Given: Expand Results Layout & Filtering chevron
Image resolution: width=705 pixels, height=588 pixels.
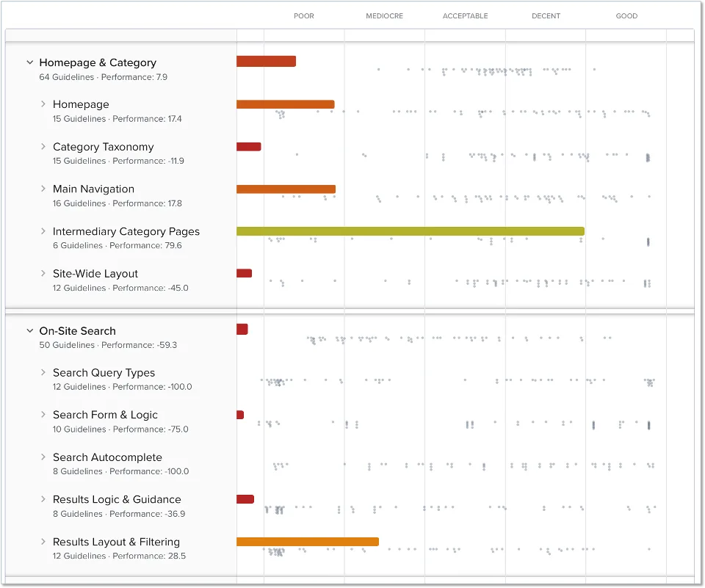Looking at the screenshot, I should click(x=43, y=542).
